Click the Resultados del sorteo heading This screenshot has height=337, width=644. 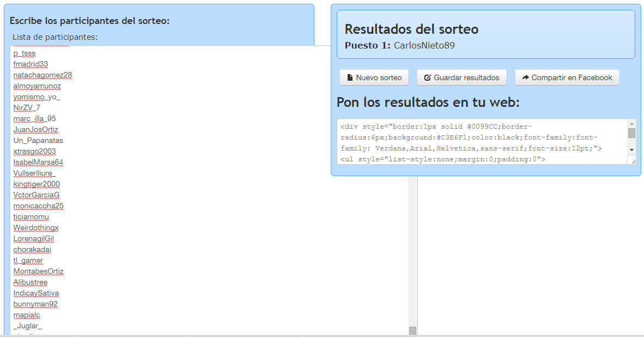coord(411,29)
